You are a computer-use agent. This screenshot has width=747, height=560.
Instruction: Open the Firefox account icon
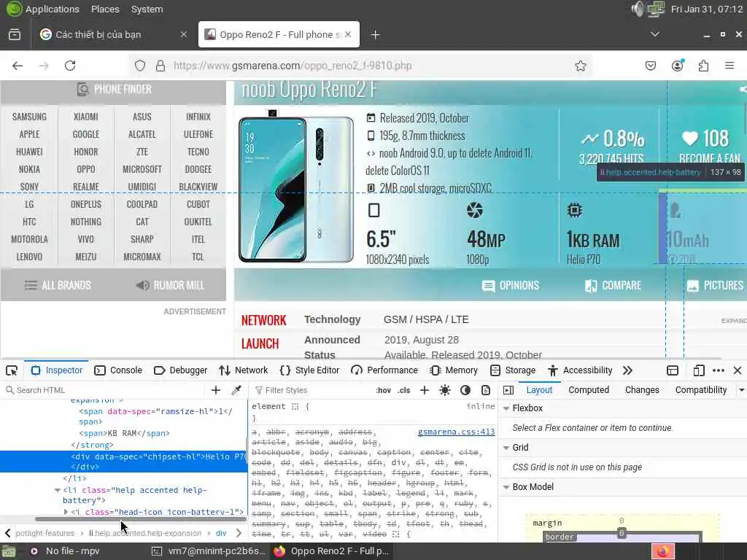click(678, 66)
